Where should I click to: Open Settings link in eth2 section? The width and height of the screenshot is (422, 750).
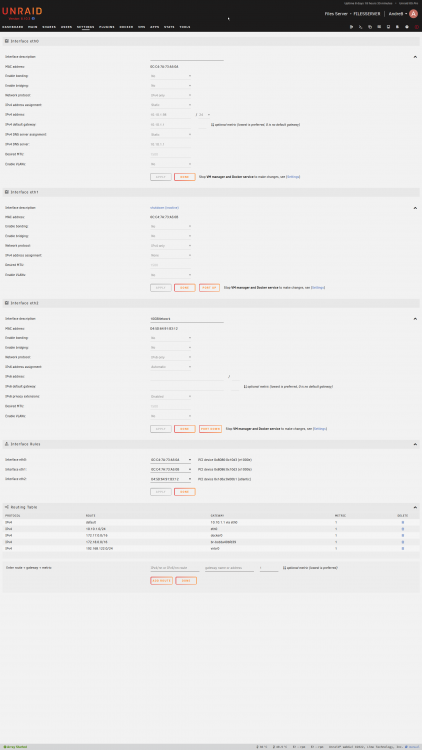[x=320, y=429]
